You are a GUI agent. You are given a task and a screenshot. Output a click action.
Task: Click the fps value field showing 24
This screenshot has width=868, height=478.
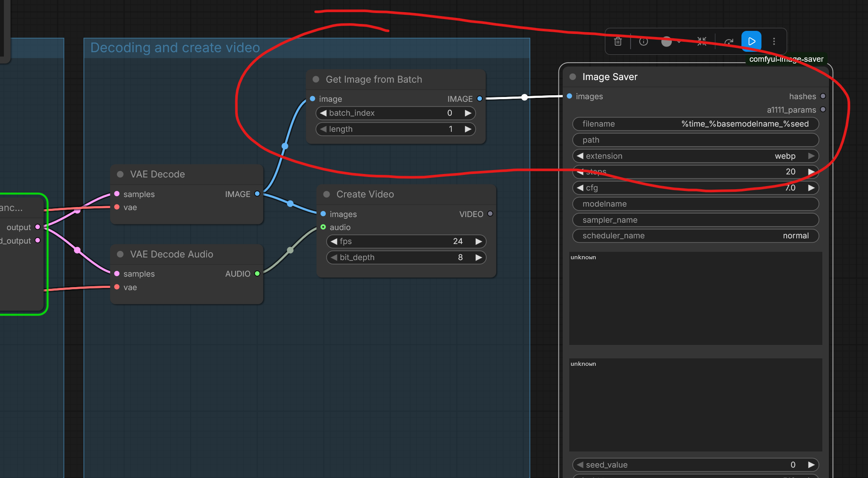pyautogui.click(x=406, y=241)
